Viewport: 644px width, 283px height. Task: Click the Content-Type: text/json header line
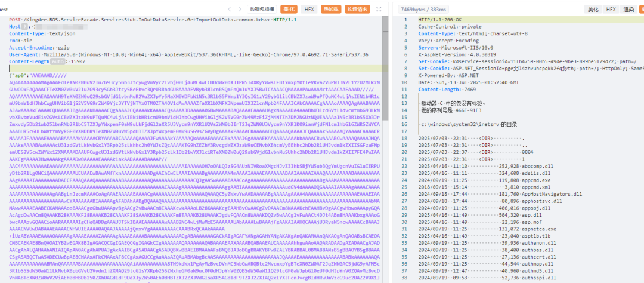pos(42,33)
